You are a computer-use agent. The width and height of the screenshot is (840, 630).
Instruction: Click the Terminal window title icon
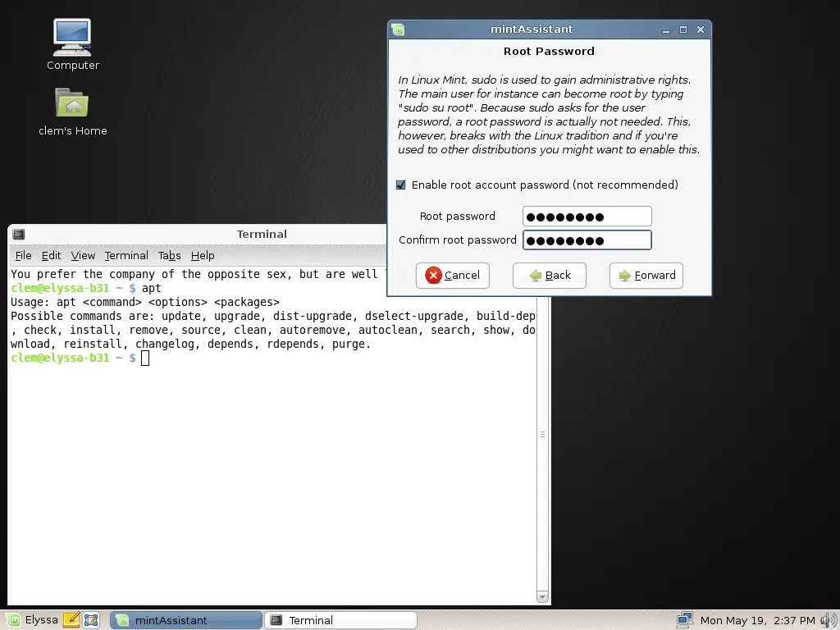coord(19,234)
